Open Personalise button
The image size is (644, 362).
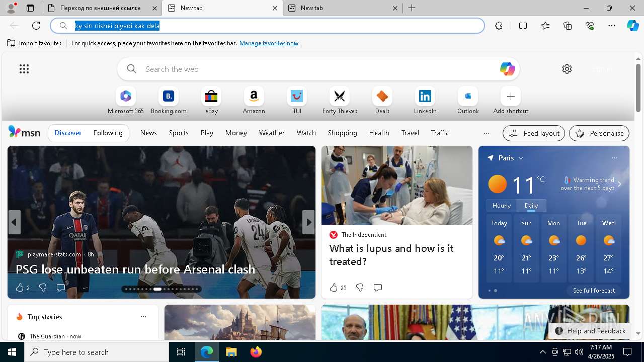(599, 133)
